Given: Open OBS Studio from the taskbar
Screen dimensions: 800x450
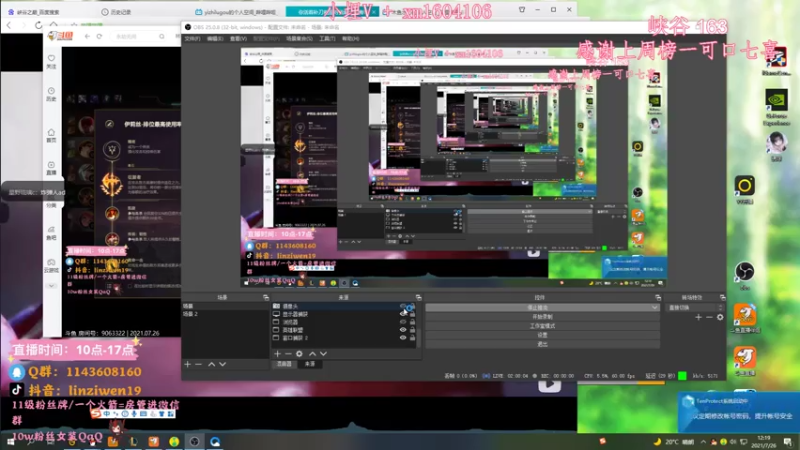Looking at the screenshot, I should (x=194, y=441).
